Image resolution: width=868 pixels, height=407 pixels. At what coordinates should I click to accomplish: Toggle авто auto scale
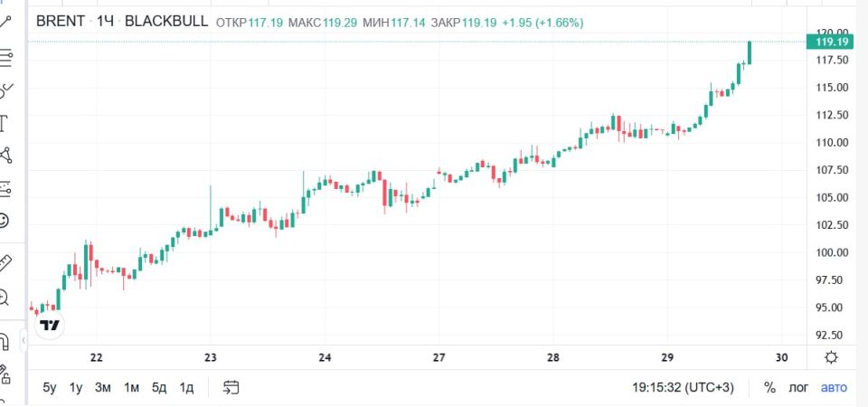(834, 388)
